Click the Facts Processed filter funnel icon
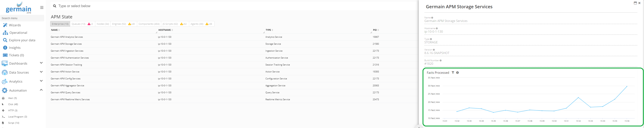The height and width of the screenshot is (128, 644). (x=453, y=72)
